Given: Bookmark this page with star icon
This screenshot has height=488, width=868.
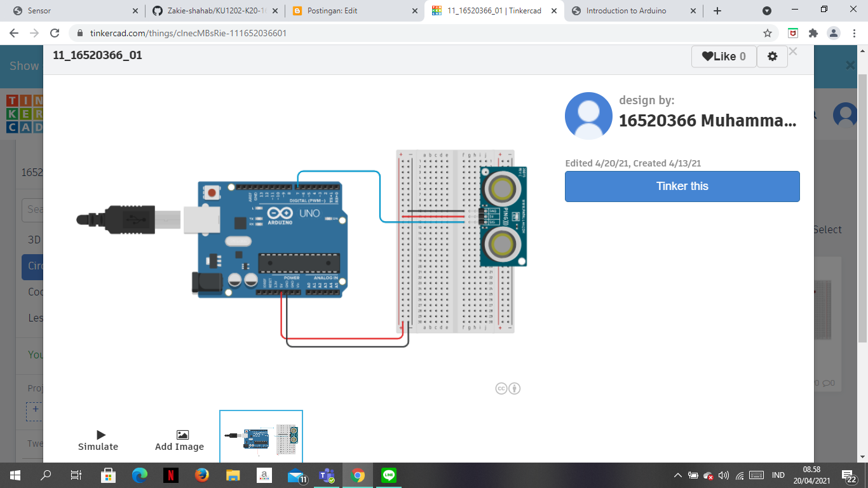Looking at the screenshot, I should click(768, 33).
